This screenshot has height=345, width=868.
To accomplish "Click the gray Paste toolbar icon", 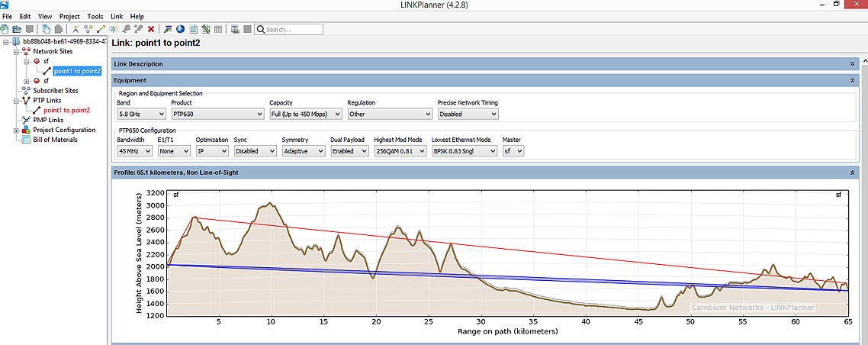I will coord(59,29).
